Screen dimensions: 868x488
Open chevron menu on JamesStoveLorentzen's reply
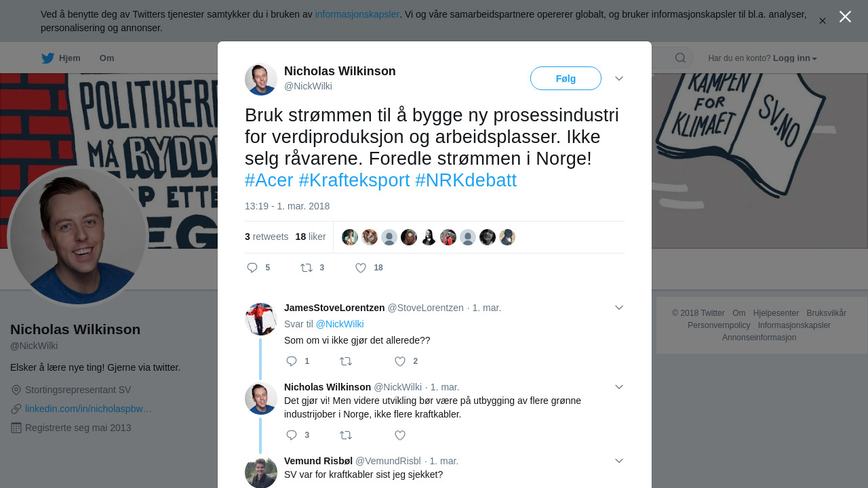click(619, 308)
